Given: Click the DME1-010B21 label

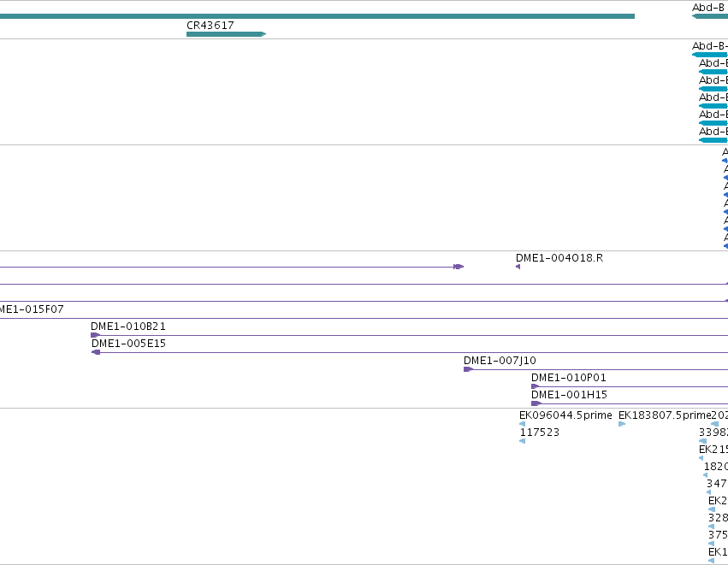Looking at the screenshot, I should pyautogui.click(x=128, y=327).
